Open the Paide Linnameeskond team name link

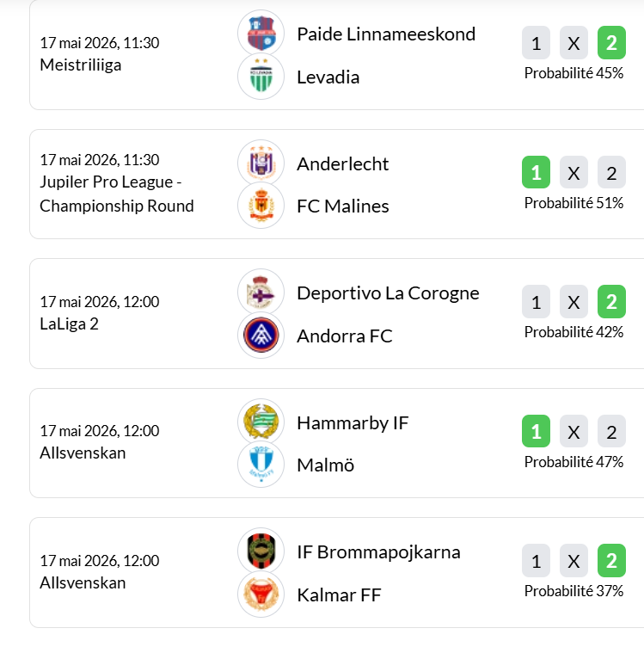(386, 34)
